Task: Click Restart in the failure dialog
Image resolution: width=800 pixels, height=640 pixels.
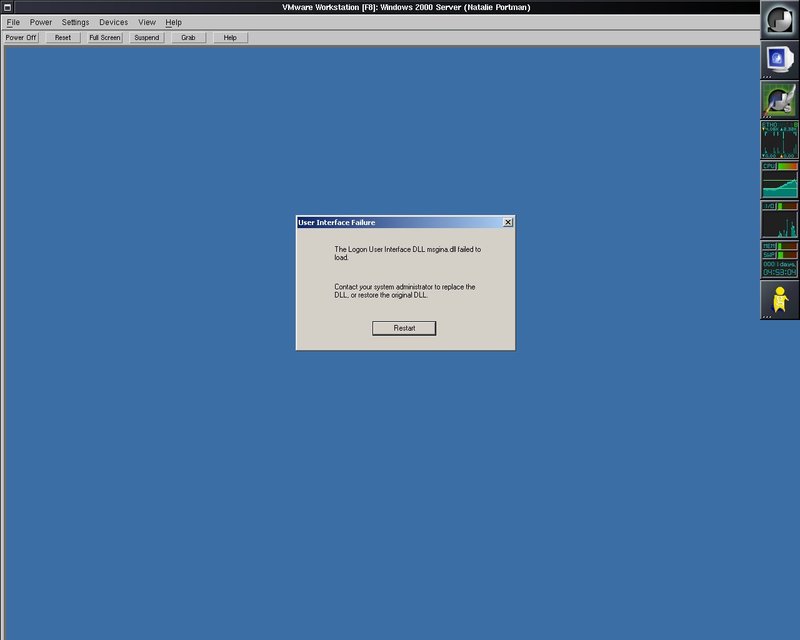Action: (x=404, y=328)
